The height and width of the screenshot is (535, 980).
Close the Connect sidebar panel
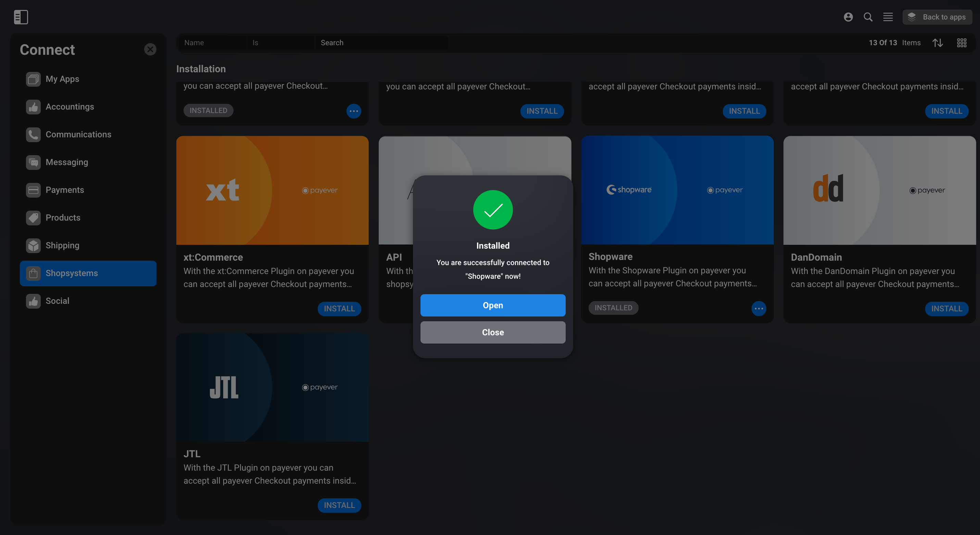point(150,49)
